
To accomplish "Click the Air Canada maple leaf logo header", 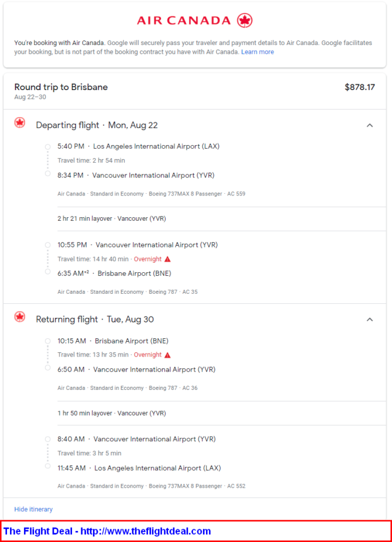I will pos(194,20).
